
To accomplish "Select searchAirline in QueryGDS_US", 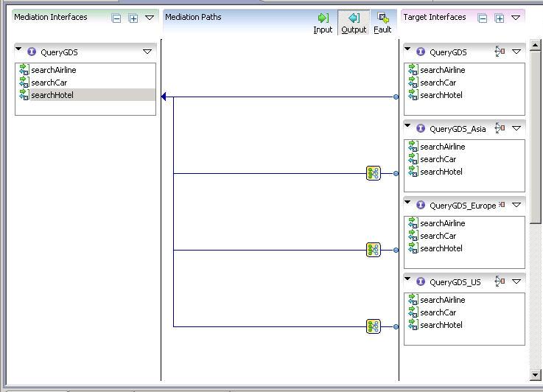I will [x=443, y=300].
